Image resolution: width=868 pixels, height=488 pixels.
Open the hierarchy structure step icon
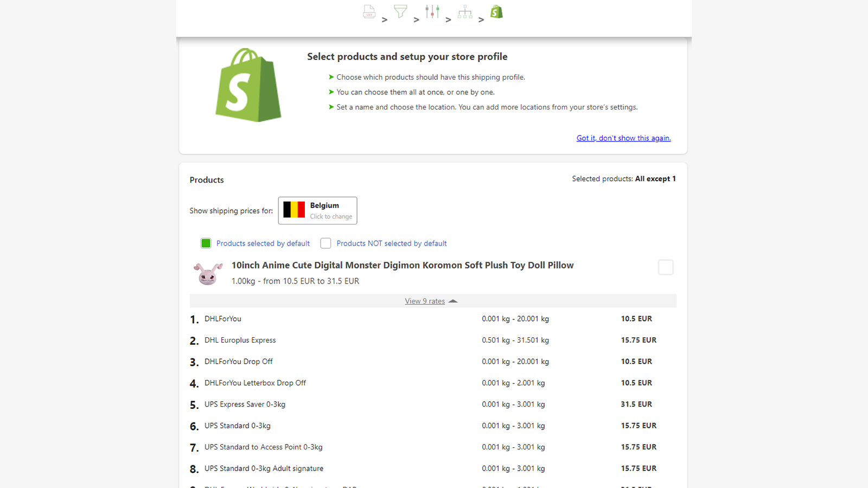pyautogui.click(x=465, y=11)
